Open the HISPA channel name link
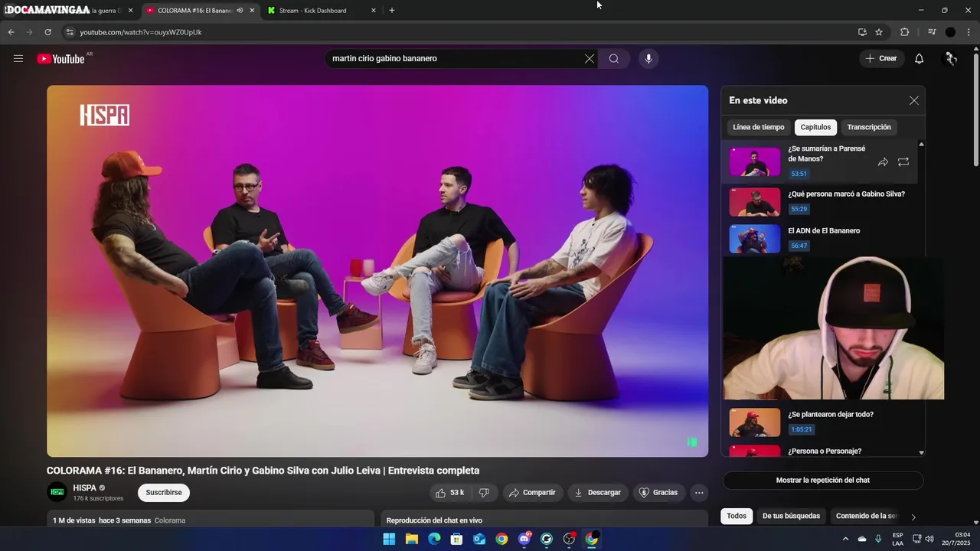The height and width of the screenshot is (551, 980). pos(84,488)
